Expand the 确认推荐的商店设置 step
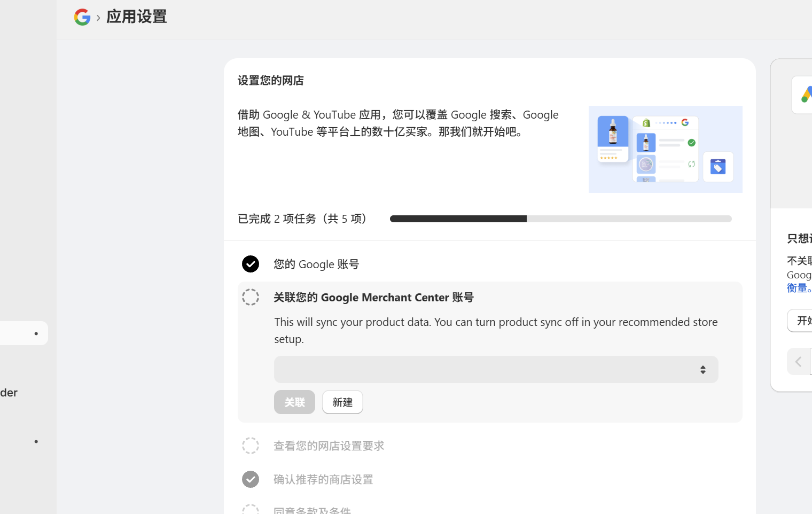The height and width of the screenshot is (514, 812). [323, 479]
